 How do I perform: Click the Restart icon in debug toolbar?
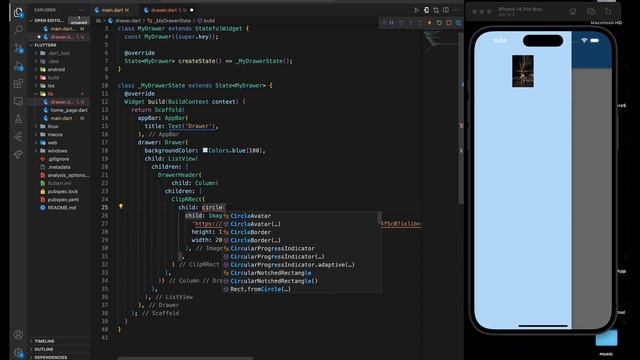[439, 23]
